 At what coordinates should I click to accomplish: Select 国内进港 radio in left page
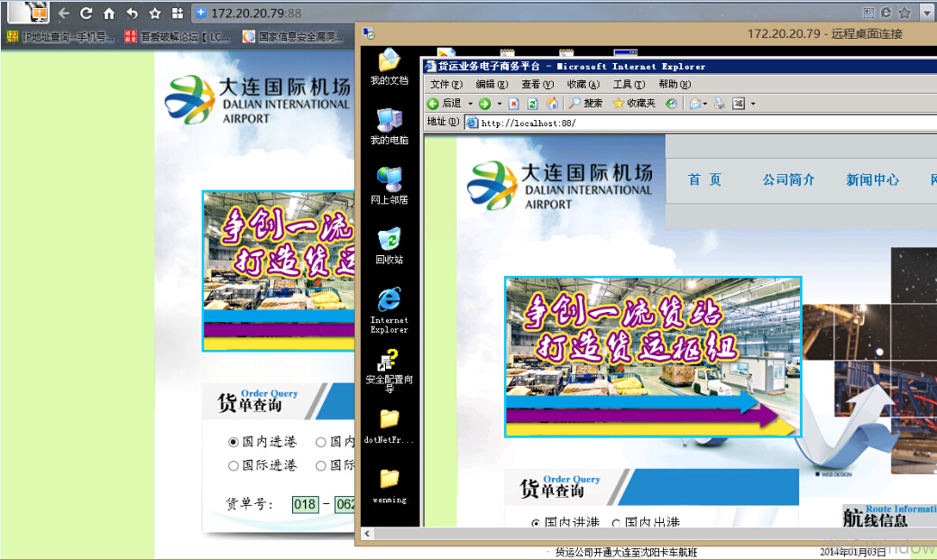(x=233, y=442)
